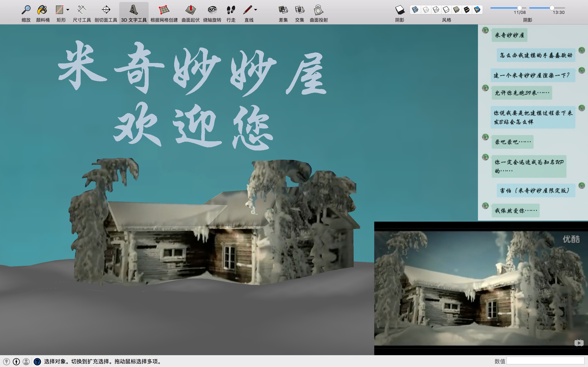Select the Zoom tool (缩放)
Image resolution: width=588 pixels, height=367 pixels.
26,10
